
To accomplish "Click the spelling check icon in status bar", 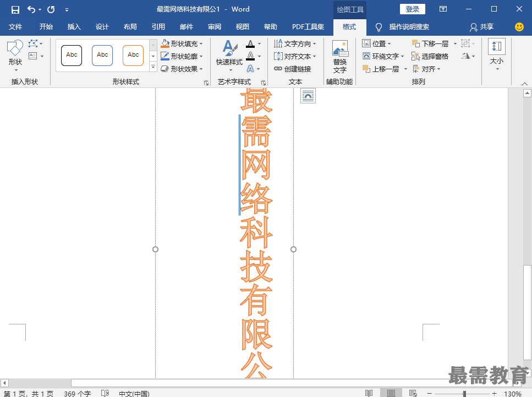I will [x=105, y=393].
